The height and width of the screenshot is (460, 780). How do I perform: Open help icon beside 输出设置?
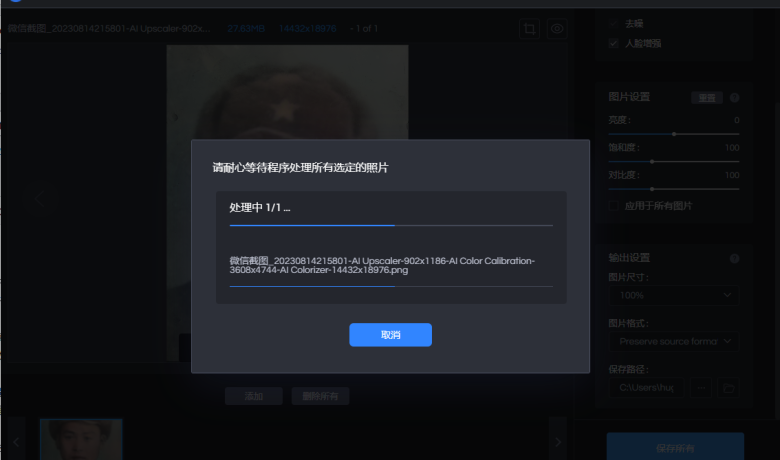point(734,258)
